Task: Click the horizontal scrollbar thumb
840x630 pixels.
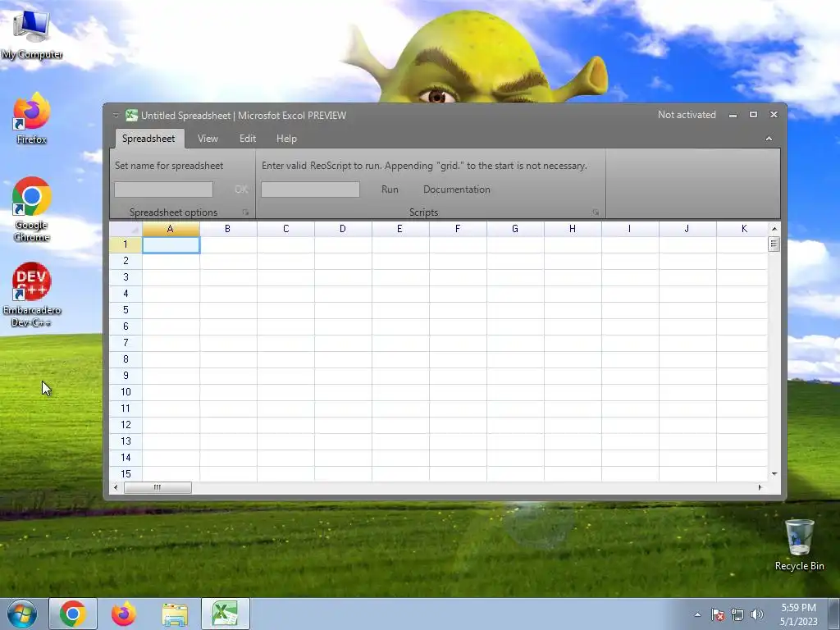Action: point(157,487)
